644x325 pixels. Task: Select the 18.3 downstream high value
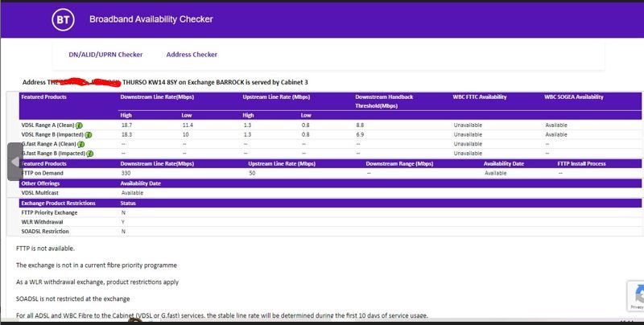126,134
